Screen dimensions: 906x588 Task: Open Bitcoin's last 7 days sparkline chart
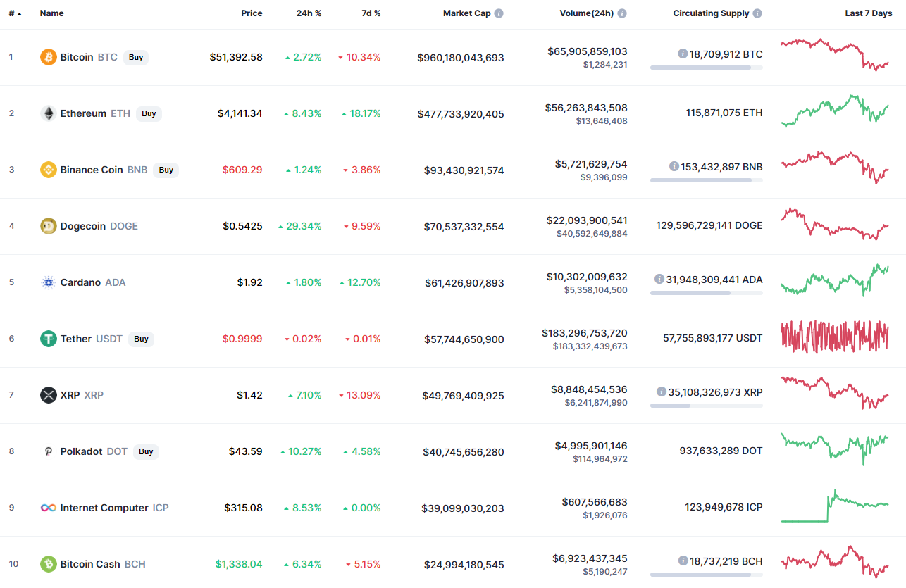click(x=835, y=54)
